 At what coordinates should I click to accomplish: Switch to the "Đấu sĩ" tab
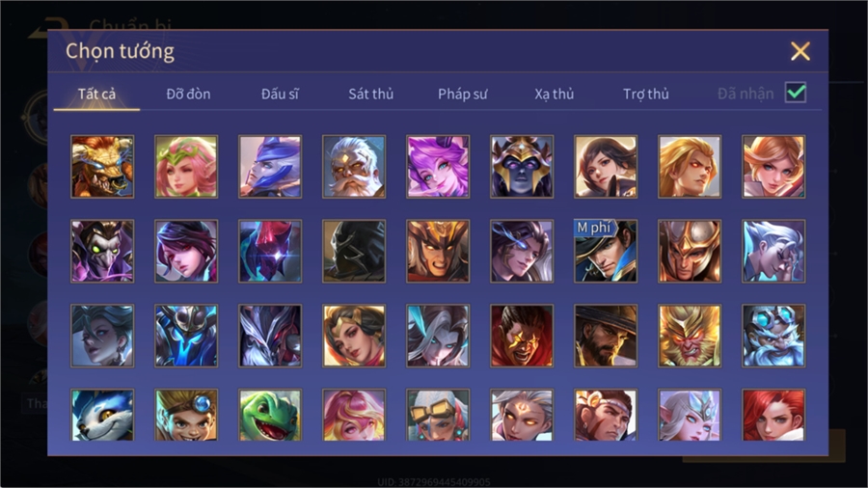[280, 95]
